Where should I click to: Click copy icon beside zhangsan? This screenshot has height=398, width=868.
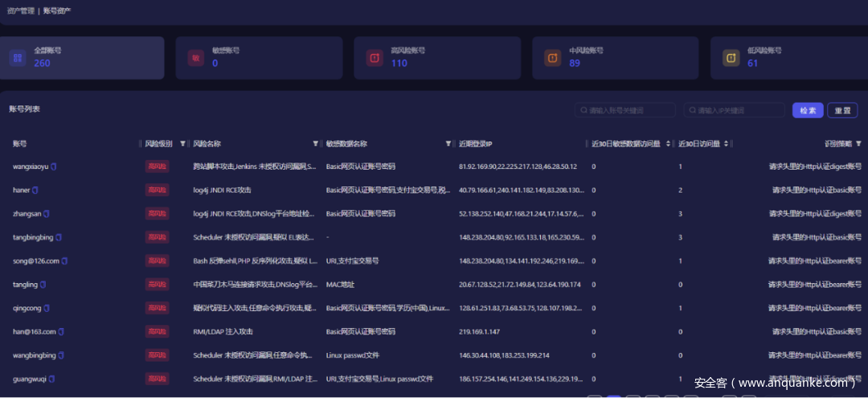pyautogui.click(x=47, y=214)
